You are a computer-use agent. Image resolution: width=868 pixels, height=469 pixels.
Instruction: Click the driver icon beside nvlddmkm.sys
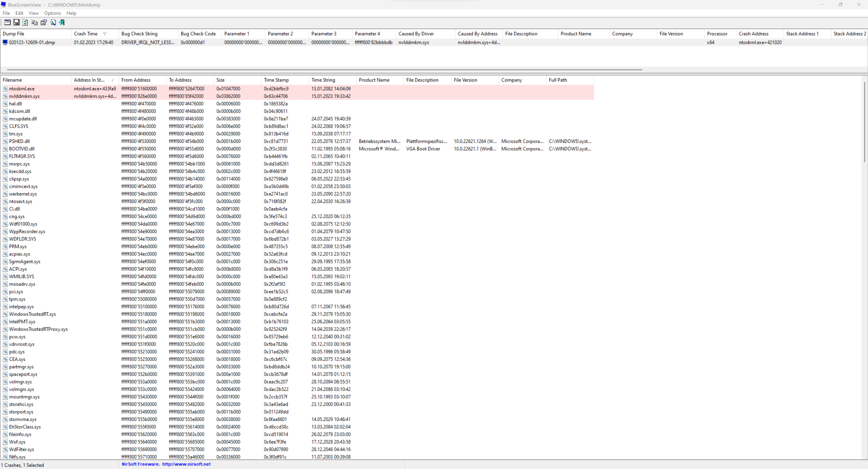point(5,96)
